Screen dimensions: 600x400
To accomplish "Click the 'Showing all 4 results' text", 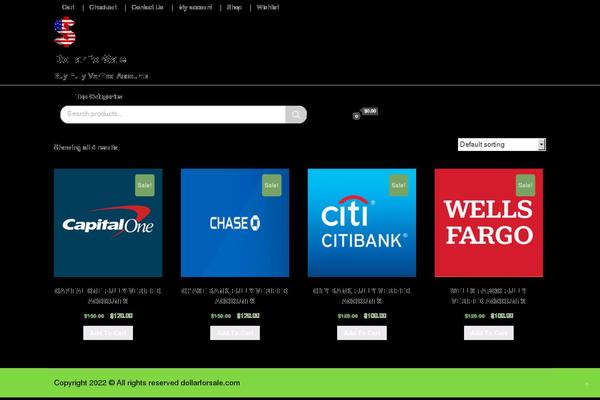I will coord(86,147).
